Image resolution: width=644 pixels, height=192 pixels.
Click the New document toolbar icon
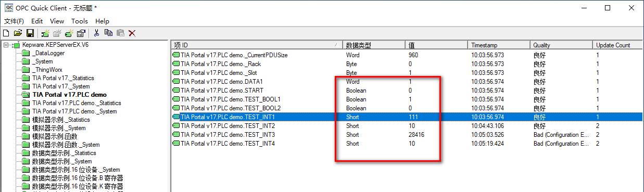(6, 33)
